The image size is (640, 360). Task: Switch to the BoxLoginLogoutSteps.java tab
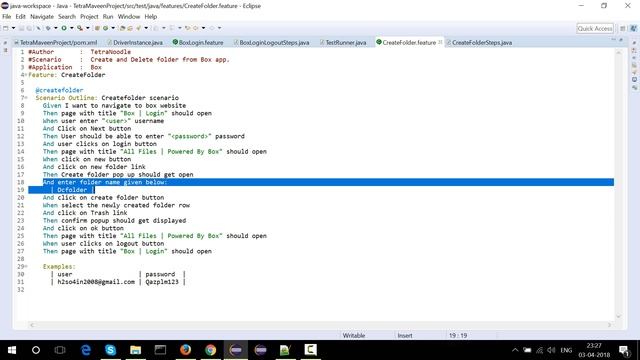click(x=271, y=42)
